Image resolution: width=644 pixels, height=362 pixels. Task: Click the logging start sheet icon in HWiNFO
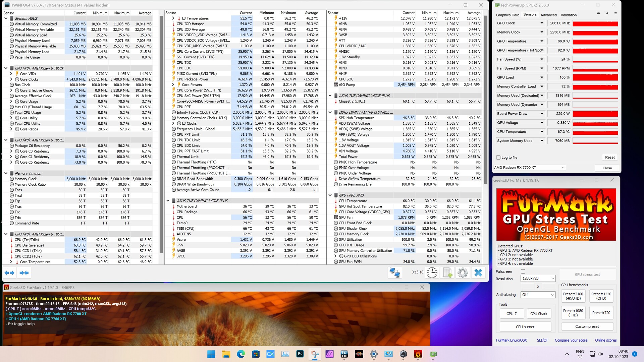click(447, 273)
